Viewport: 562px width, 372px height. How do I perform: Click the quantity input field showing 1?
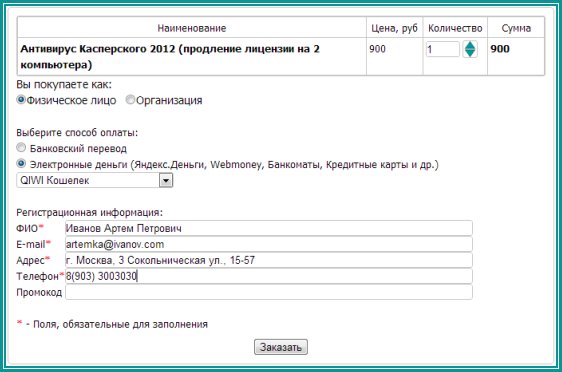443,49
